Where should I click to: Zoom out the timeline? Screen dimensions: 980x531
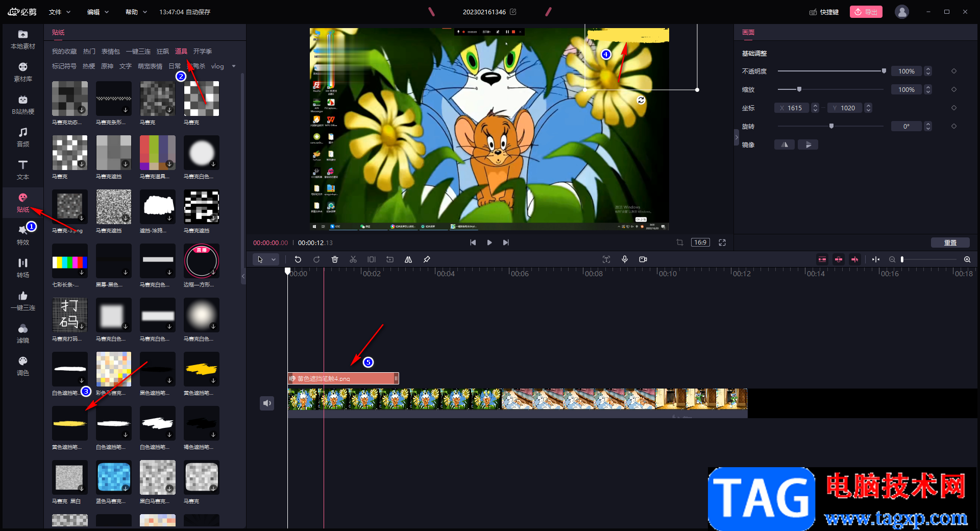point(892,259)
